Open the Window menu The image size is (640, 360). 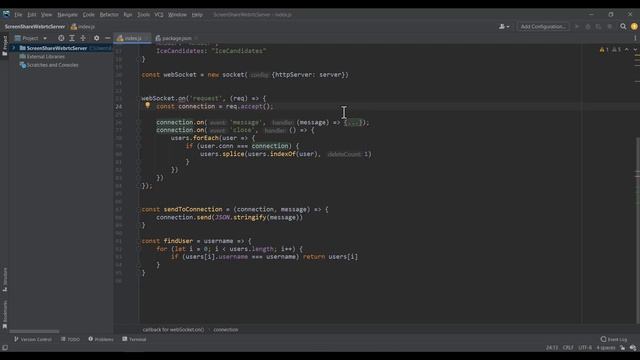[177, 15]
